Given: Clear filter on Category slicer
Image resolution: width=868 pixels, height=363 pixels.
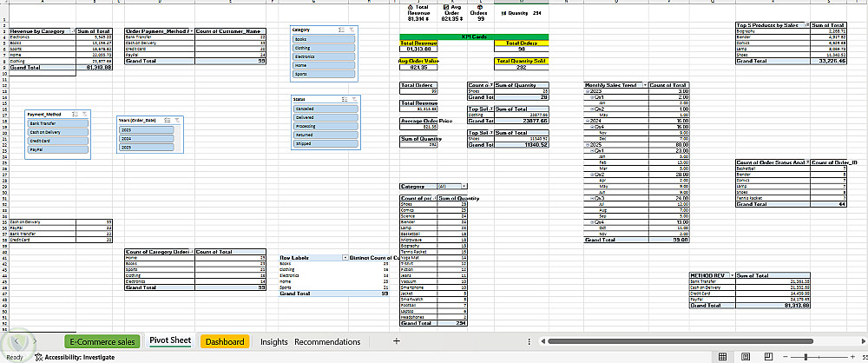Looking at the screenshot, I should (352, 30).
